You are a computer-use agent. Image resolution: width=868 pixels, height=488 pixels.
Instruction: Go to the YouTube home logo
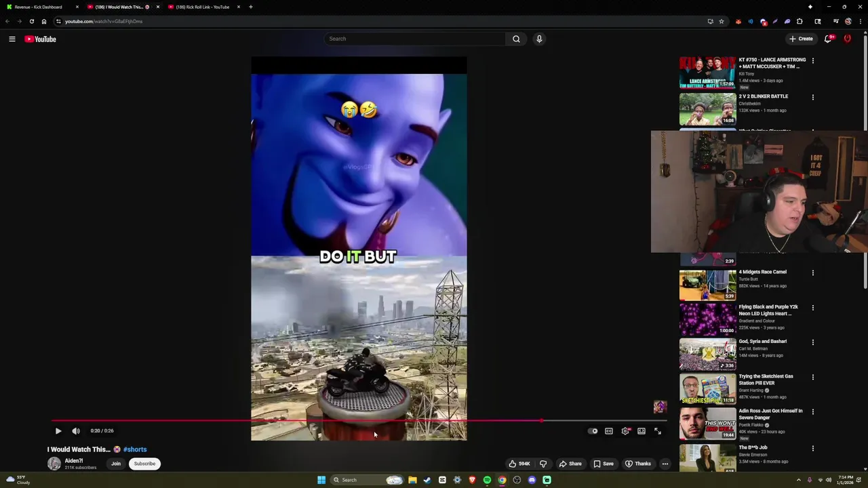tap(40, 39)
